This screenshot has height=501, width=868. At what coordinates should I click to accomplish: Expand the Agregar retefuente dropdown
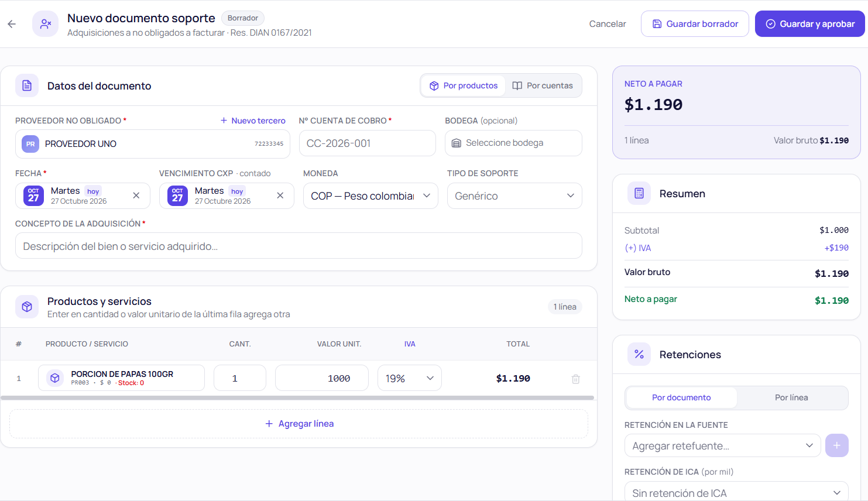pyautogui.click(x=723, y=445)
